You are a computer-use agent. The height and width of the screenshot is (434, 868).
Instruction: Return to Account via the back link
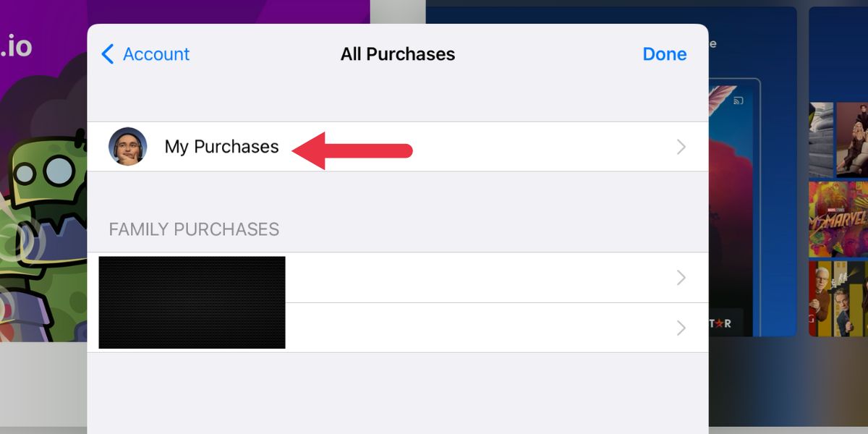coord(156,54)
